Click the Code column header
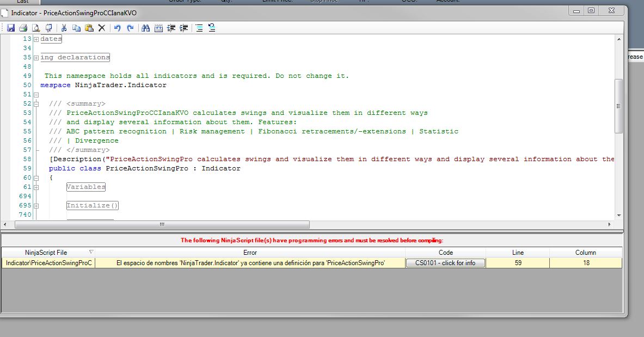 click(446, 252)
